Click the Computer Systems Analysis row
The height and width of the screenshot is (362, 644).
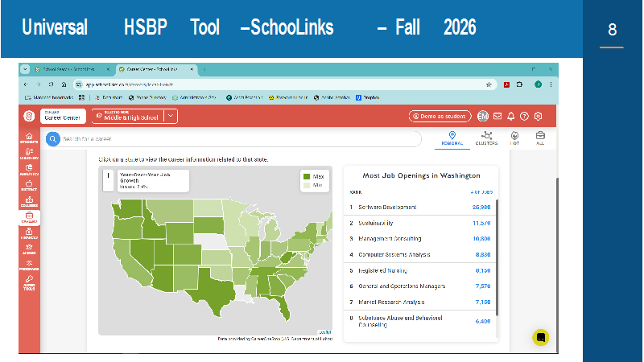click(x=419, y=255)
